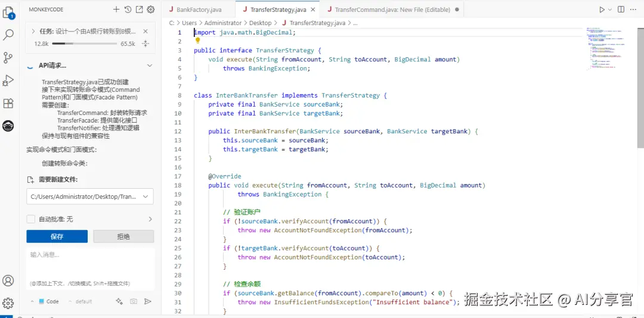Switch to the BankFactory.java tab
This screenshot has height=318, width=644.
(198, 10)
